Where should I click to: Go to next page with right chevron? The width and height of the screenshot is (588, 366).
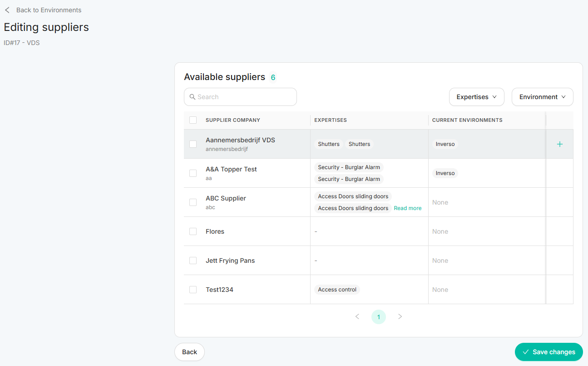click(x=400, y=316)
